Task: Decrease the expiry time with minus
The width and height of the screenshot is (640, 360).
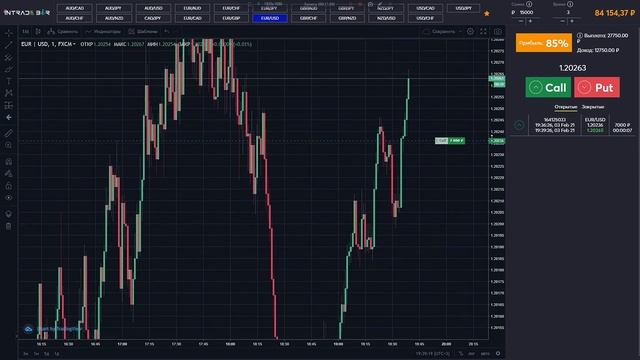Action: [562, 21]
